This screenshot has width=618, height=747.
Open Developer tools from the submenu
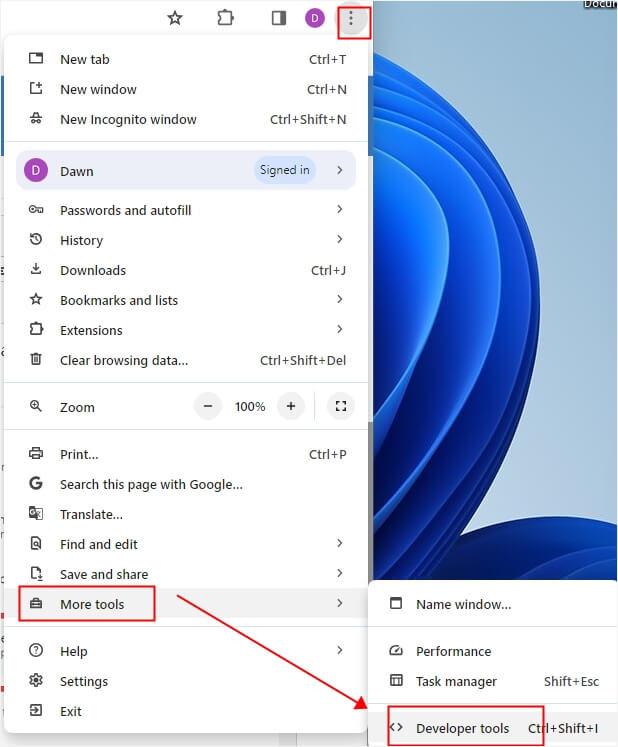(462, 728)
